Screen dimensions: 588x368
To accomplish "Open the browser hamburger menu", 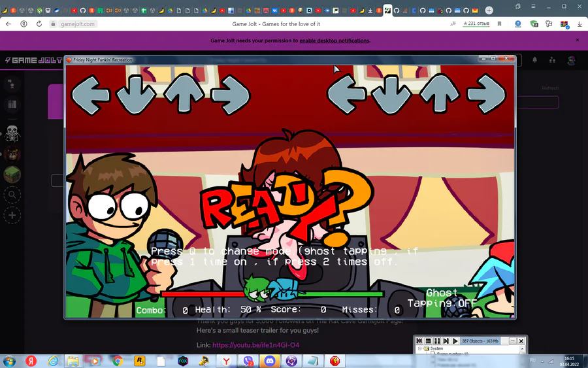I will pos(533,7).
